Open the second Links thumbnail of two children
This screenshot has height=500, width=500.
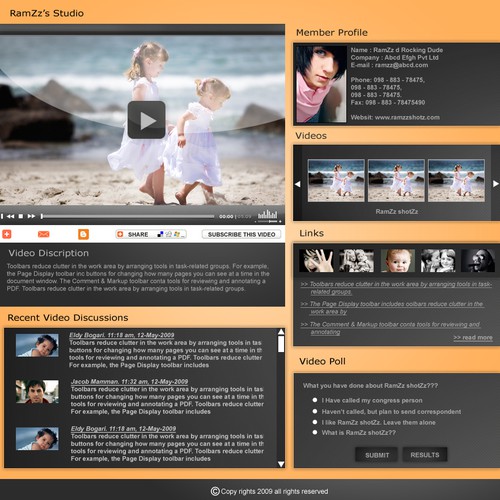pyautogui.click(x=356, y=260)
